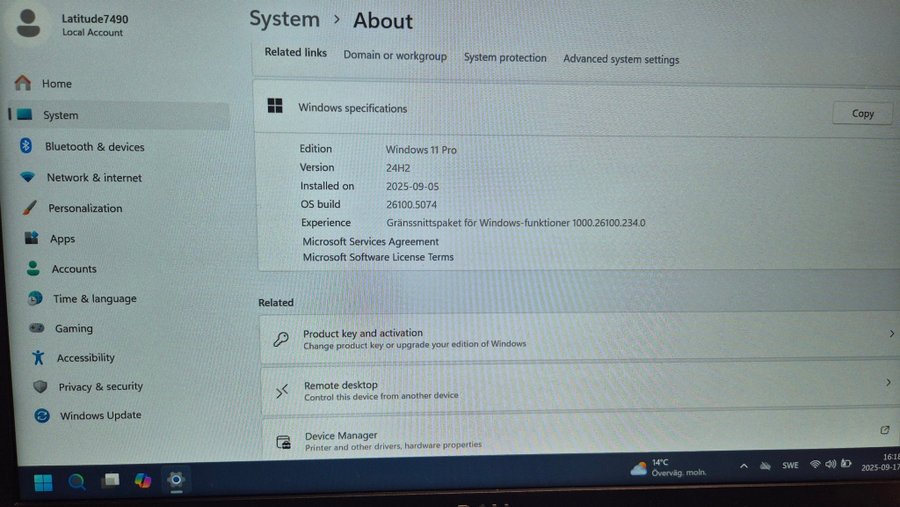
Task: Open the weather widget showing 14°C
Action: click(669, 467)
